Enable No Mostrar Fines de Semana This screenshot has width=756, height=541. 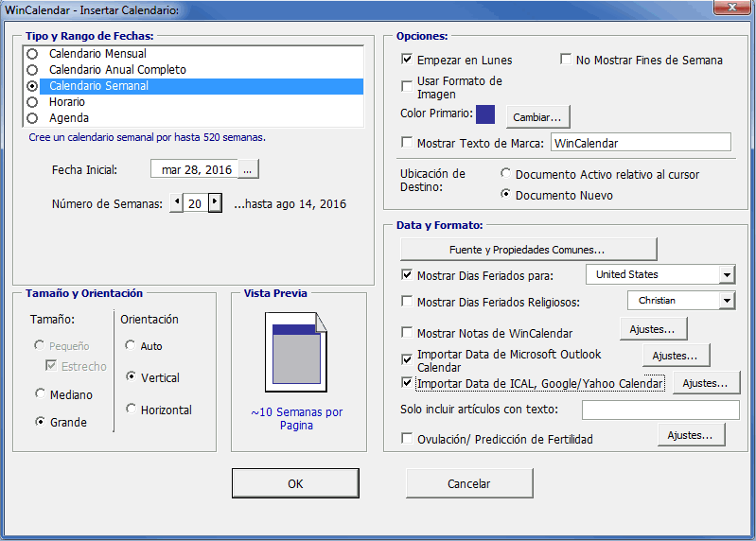[x=567, y=60]
